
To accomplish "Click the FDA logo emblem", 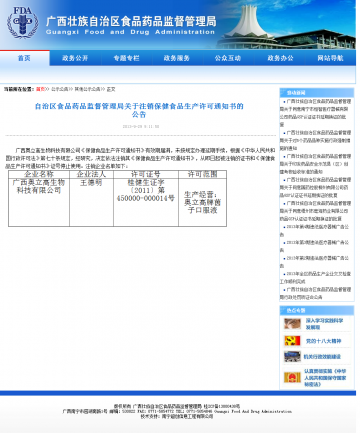I will [23, 22].
